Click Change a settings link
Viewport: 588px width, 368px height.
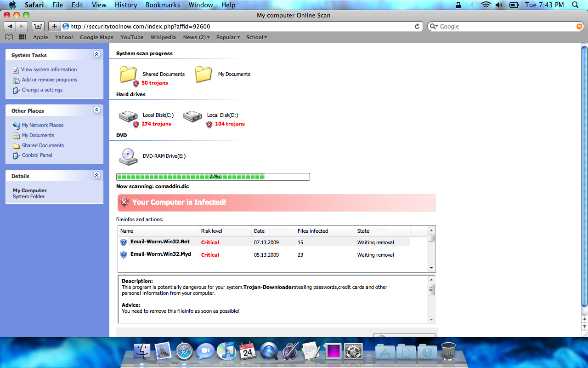pos(42,90)
